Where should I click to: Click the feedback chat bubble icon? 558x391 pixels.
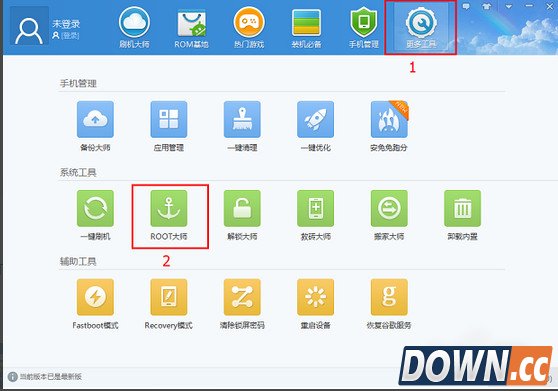[x=466, y=6]
